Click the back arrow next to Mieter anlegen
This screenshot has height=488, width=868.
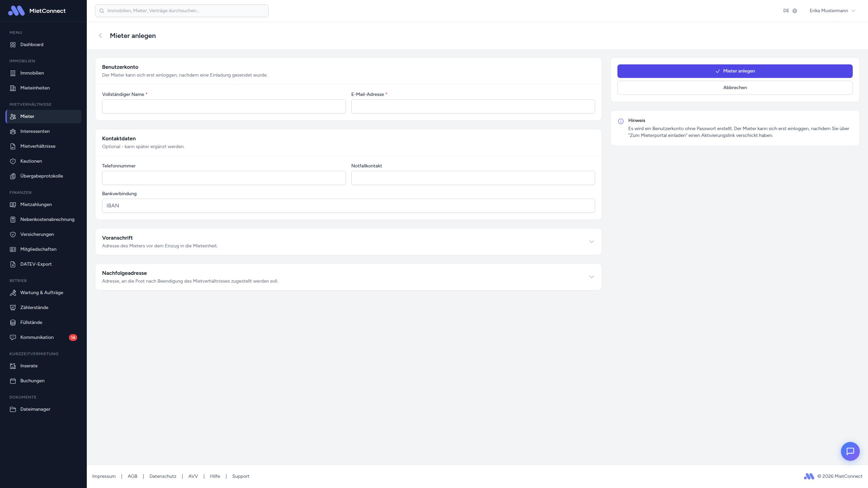[100, 36]
